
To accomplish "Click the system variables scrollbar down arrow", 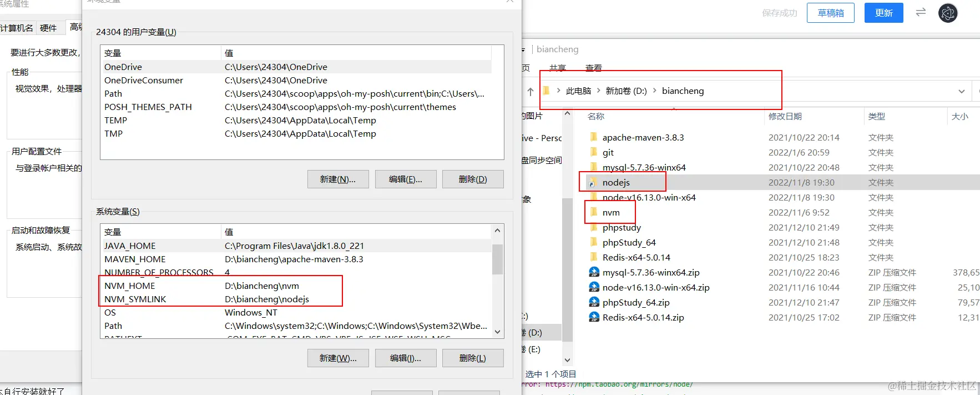I will coord(497,332).
